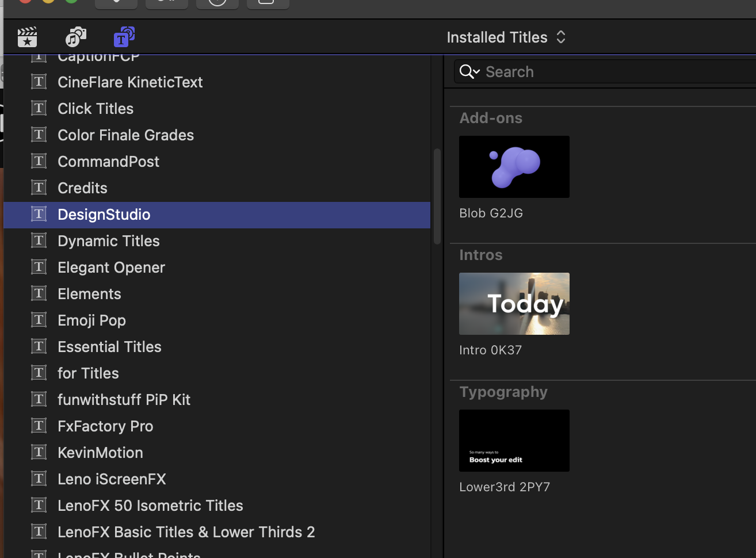
Task: Click the search magnifier icon
Action: (468, 72)
